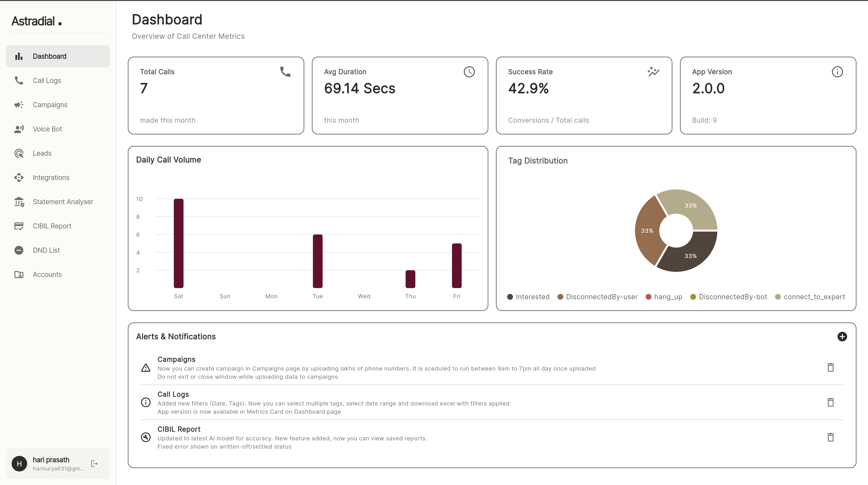
Task: Open DND List via the blocked icon
Action: (19, 250)
